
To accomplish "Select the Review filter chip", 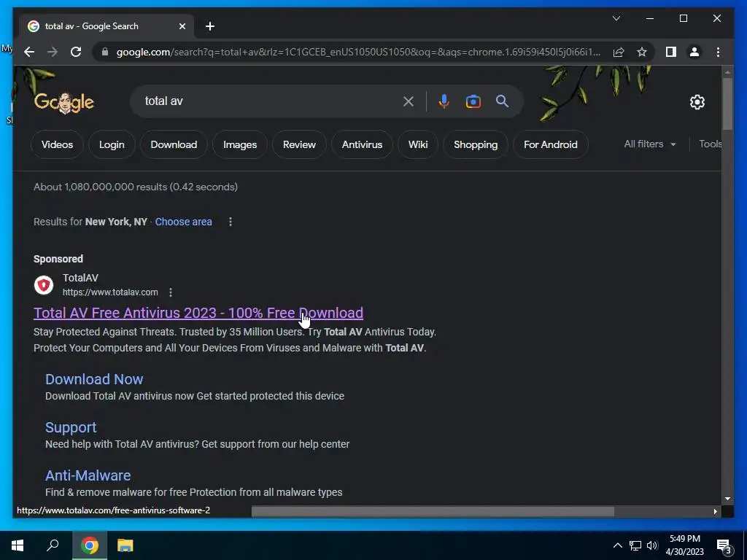I will click(299, 144).
